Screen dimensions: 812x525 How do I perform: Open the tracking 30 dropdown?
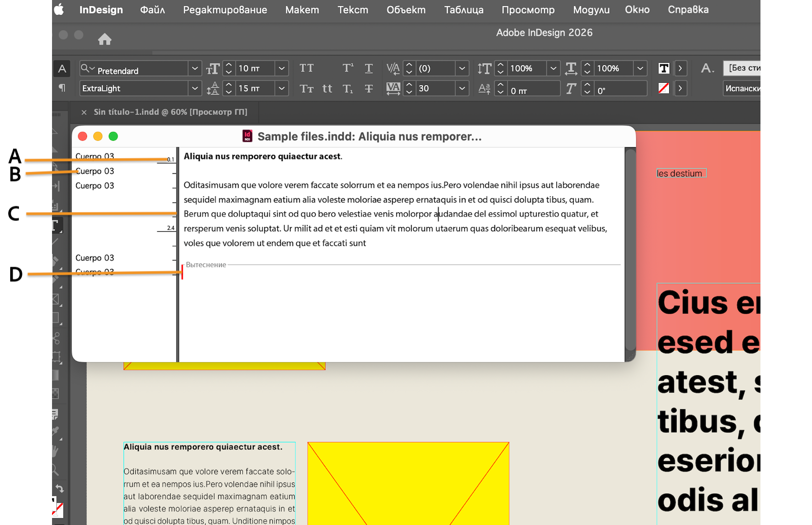point(462,89)
